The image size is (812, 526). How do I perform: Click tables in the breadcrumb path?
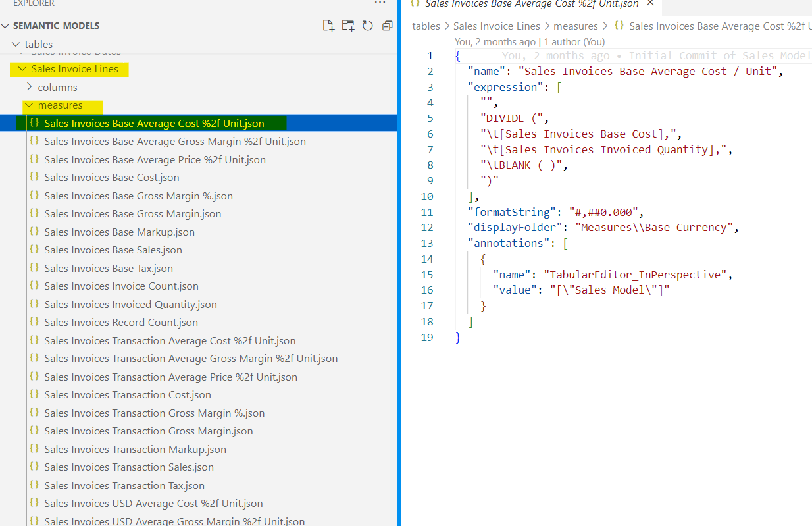(426, 26)
